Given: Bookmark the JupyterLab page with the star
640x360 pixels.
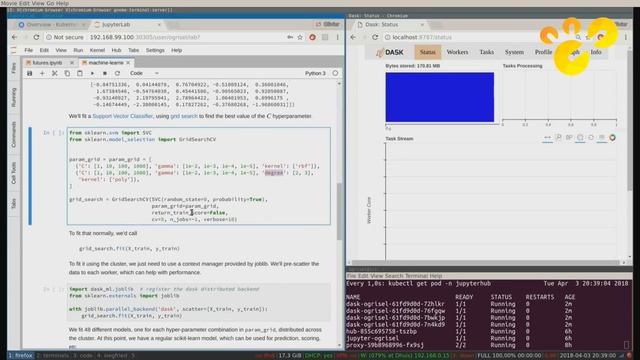Looking at the screenshot, I should 300,37.
